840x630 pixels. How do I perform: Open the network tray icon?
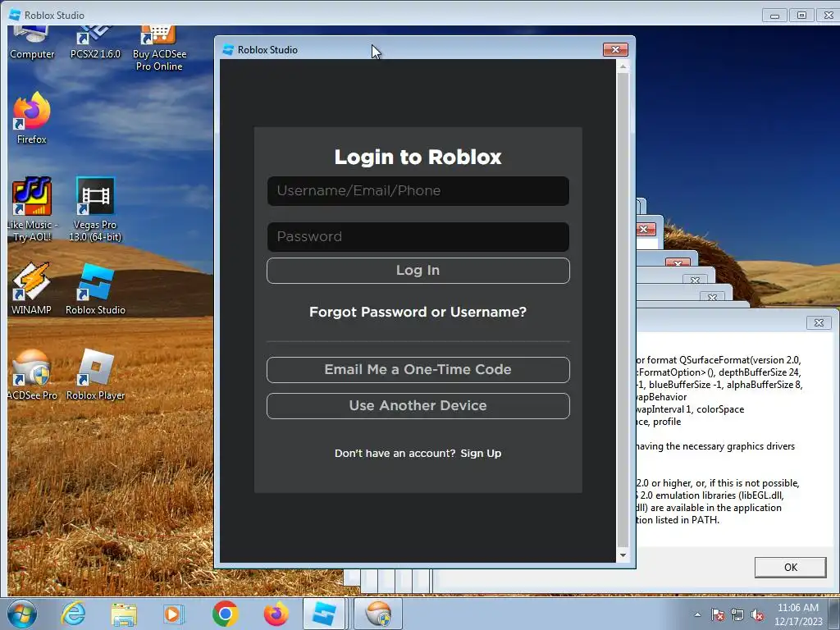(737, 614)
